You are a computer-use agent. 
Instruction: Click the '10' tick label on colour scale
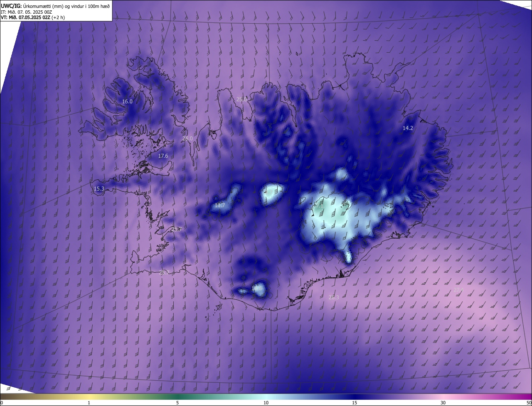click(266, 403)
